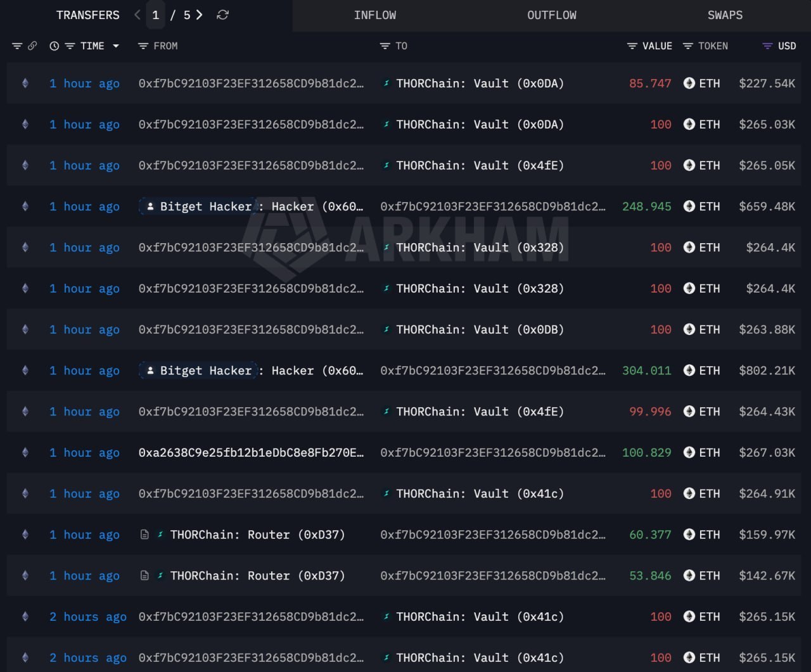811x672 pixels.
Task: Go to the previous transfers page
Action: click(x=137, y=15)
